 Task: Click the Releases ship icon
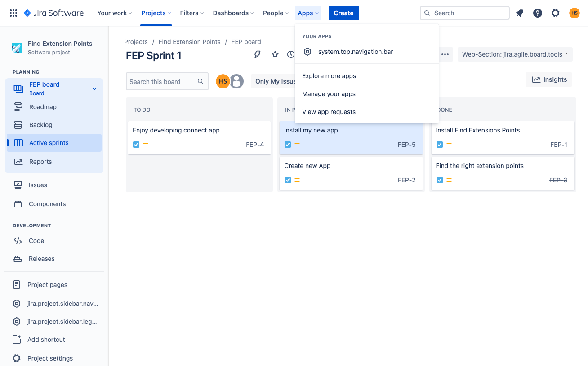pos(18,259)
